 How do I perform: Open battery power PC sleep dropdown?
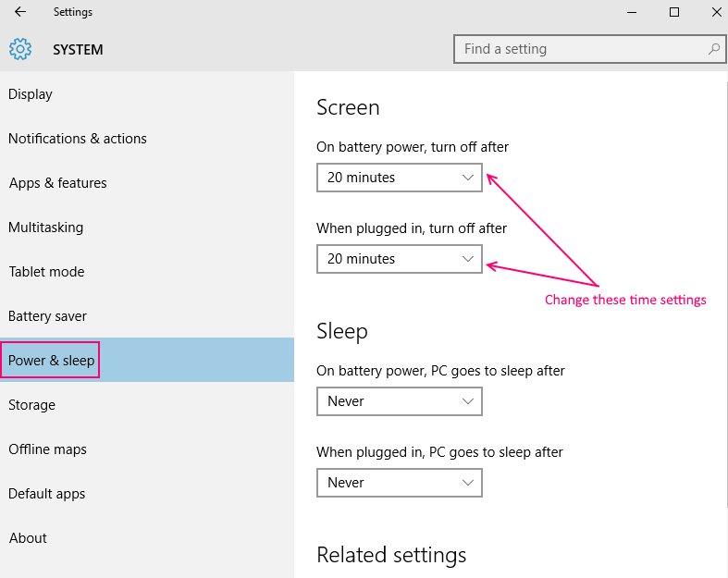tap(400, 401)
